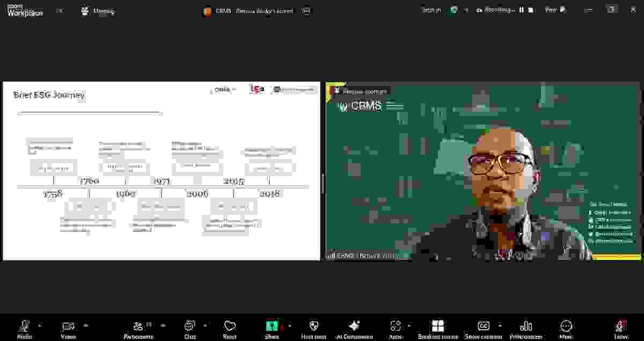Click the Meeting label in title bar
The width and height of the screenshot is (644, 341).
(x=104, y=11)
